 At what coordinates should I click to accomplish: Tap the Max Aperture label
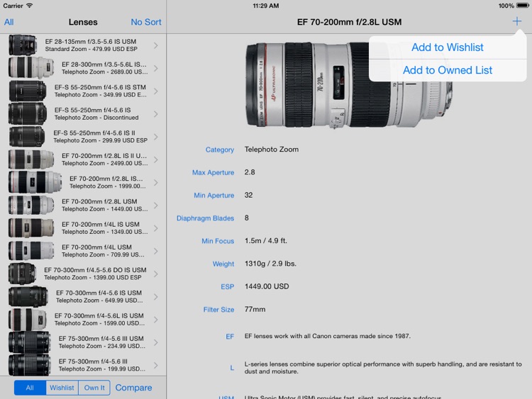pyautogui.click(x=213, y=172)
